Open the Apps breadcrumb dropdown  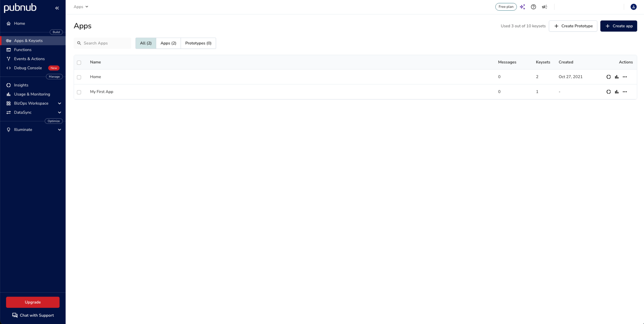tap(81, 7)
